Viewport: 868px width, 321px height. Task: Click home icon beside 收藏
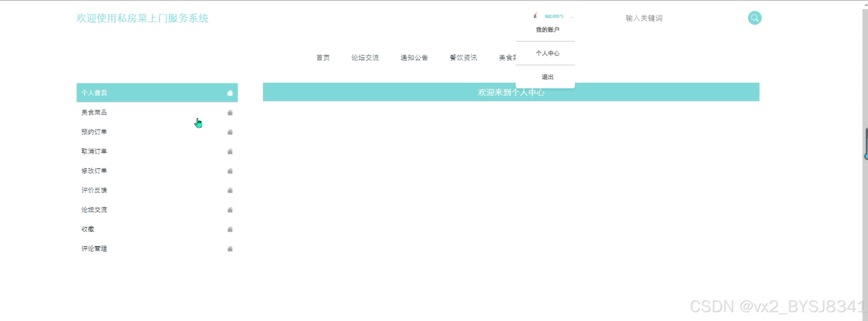pyautogui.click(x=230, y=230)
